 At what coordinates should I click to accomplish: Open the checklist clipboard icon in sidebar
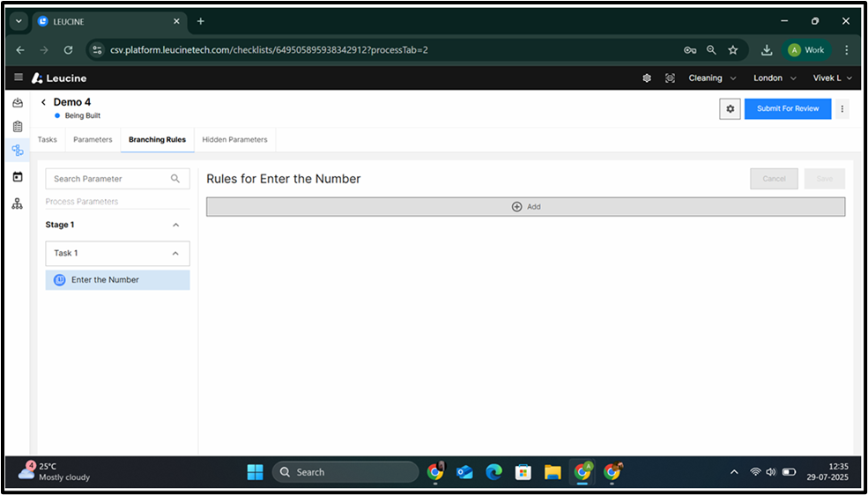pos(18,127)
